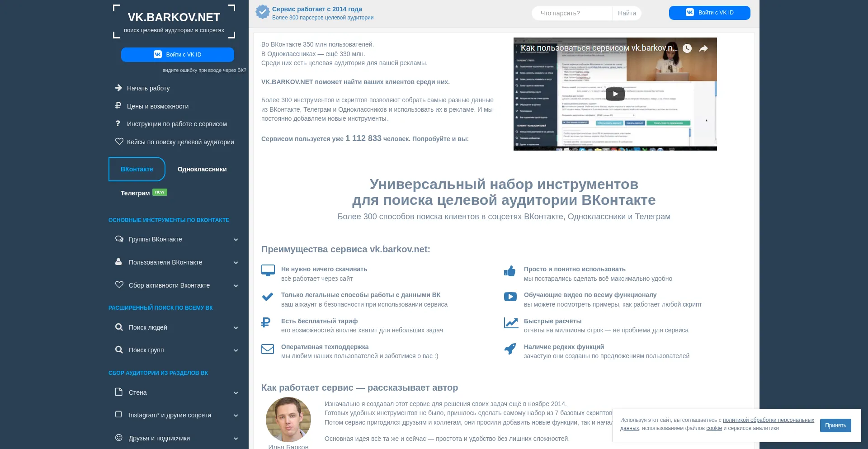Click the ruble icon next to Цены и возможности

tap(118, 106)
